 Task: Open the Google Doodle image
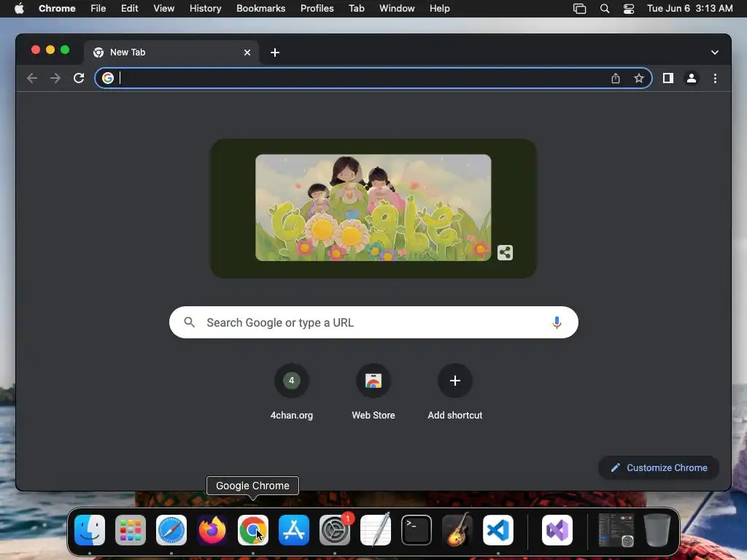coord(373,208)
